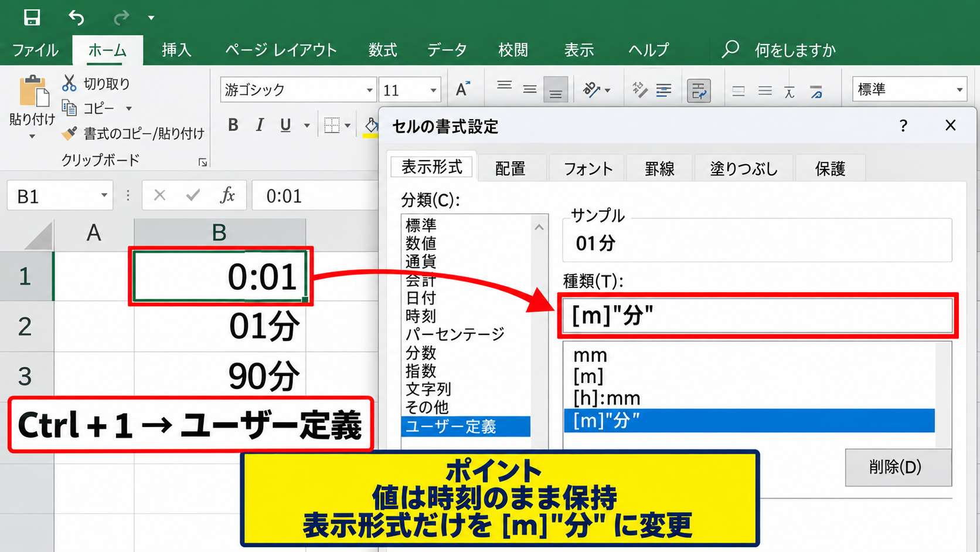Toggle Wrap Text button
The height and width of the screenshot is (552, 980).
tap(699, 91)
